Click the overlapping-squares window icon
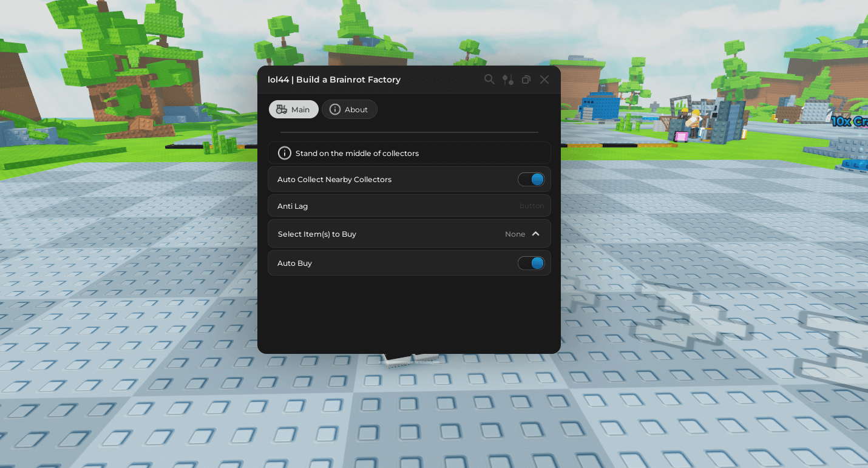 pos(526,80)
